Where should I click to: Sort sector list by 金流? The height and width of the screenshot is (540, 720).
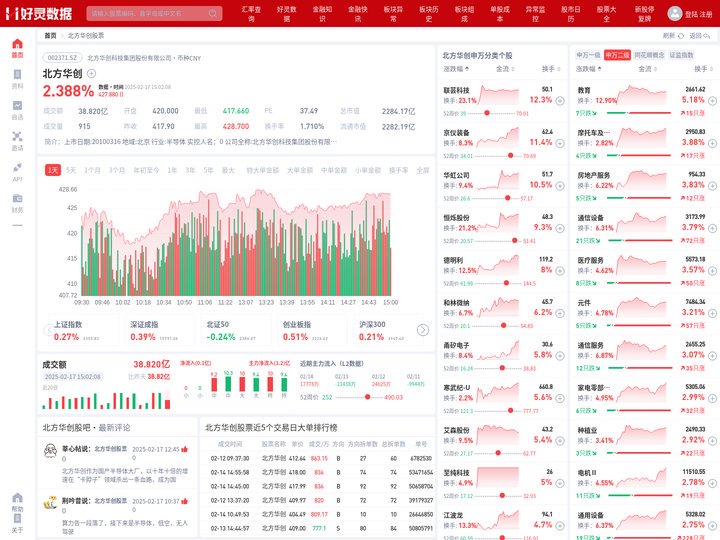647,69
